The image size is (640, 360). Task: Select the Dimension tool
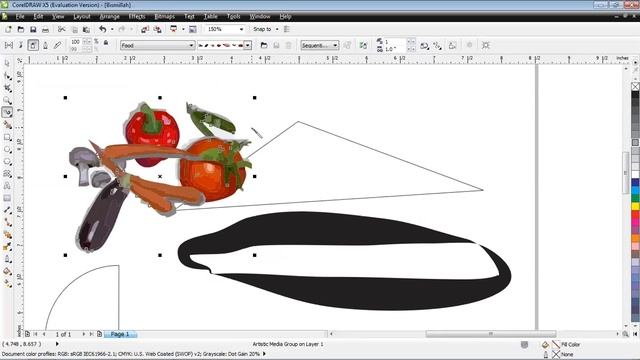click(x=7, y=210)
